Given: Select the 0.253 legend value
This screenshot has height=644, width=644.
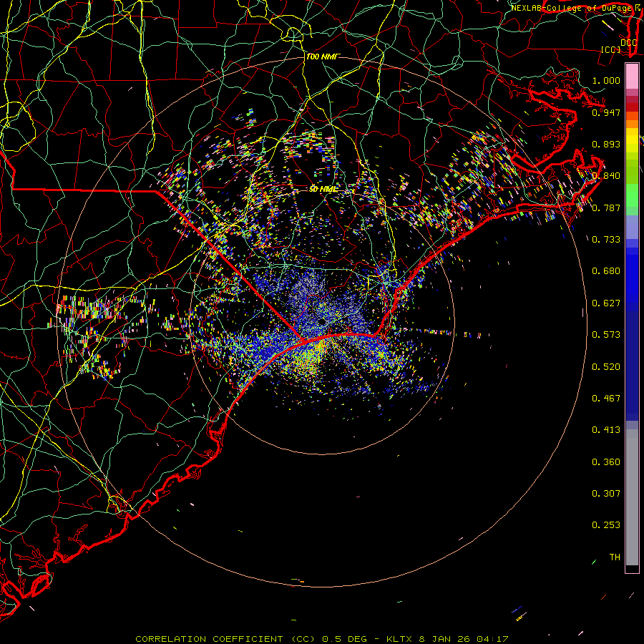Looking at the screenshot, I should [606, 525].
